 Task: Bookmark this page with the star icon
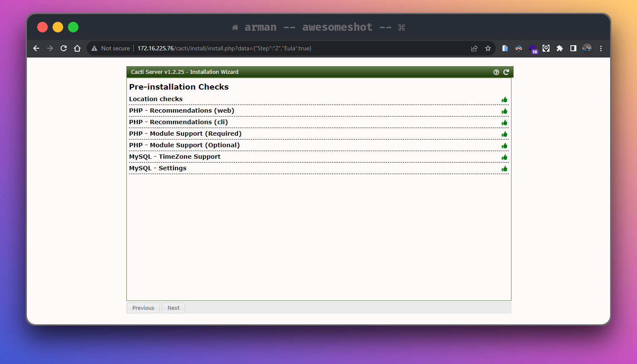[488, 49]
